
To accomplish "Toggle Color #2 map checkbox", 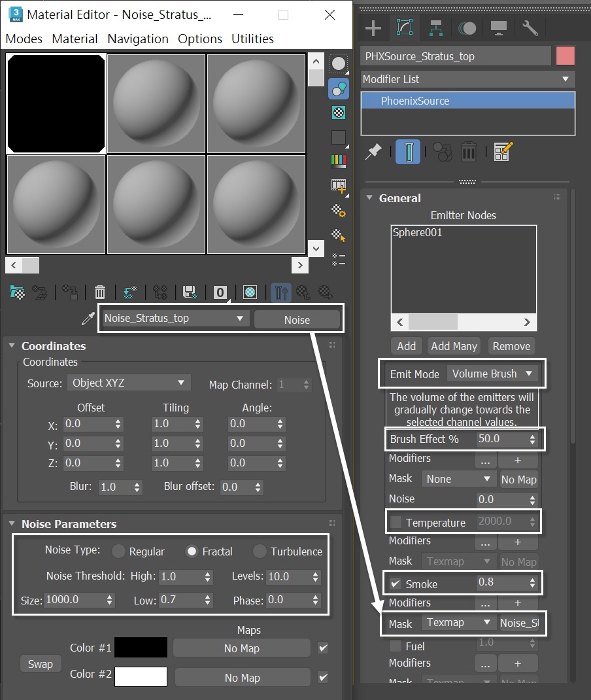I will [323, 677].
